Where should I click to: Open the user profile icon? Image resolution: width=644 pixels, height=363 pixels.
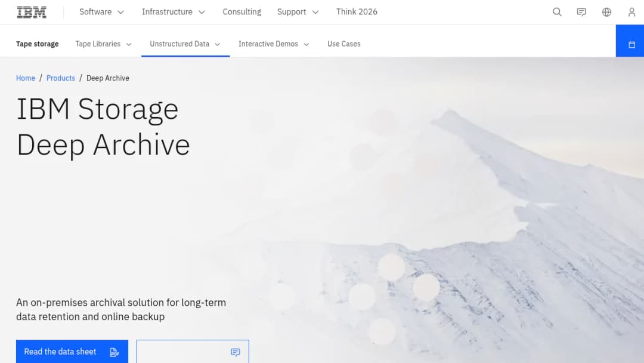point(631,12)
